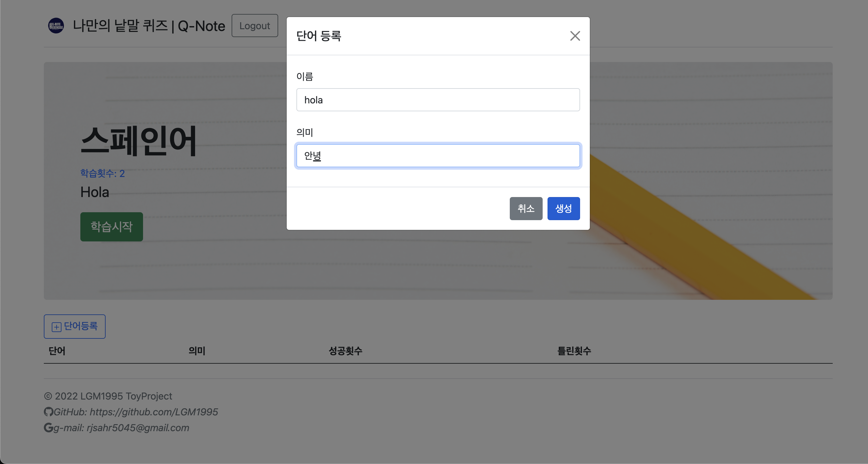Submit the word with 생성 button
This screenshot has width=868, height=464.
pyautogui.click(x=563, y=208)
